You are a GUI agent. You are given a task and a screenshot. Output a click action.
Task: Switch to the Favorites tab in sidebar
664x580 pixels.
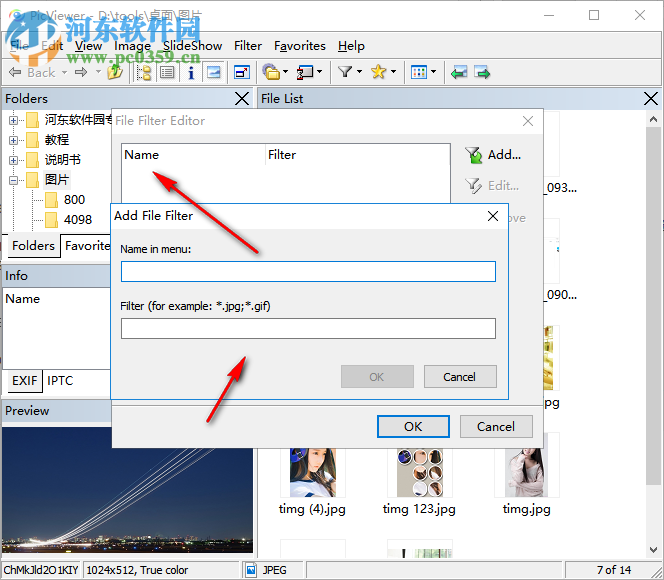pos(86,246)
